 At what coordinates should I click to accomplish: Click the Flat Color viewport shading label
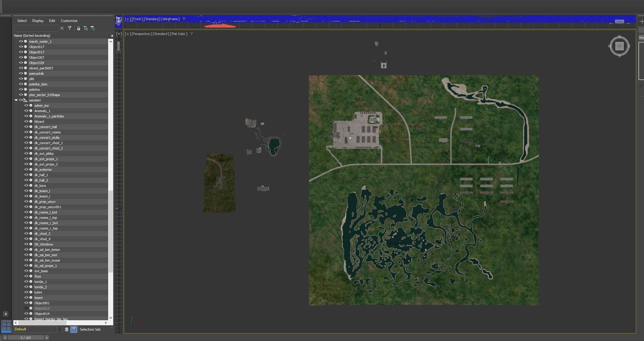pos(179,34)
